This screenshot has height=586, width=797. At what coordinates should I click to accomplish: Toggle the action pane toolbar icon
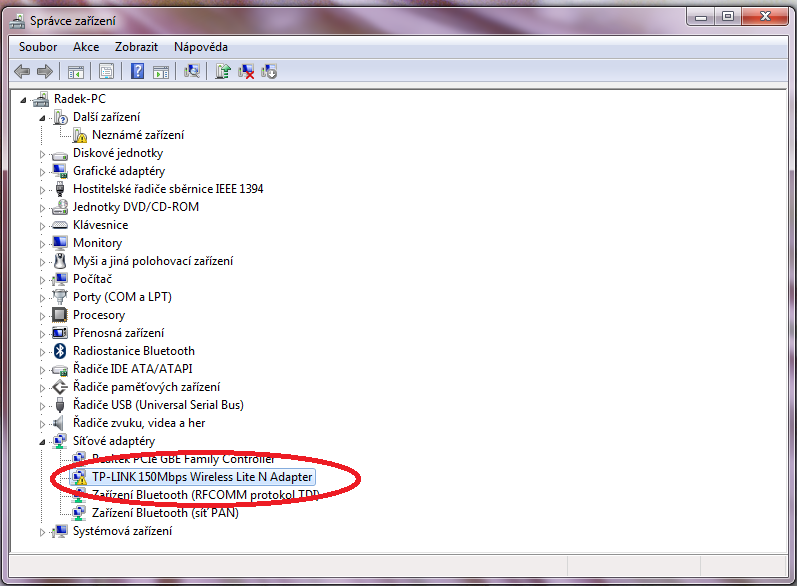pos(161,72)
